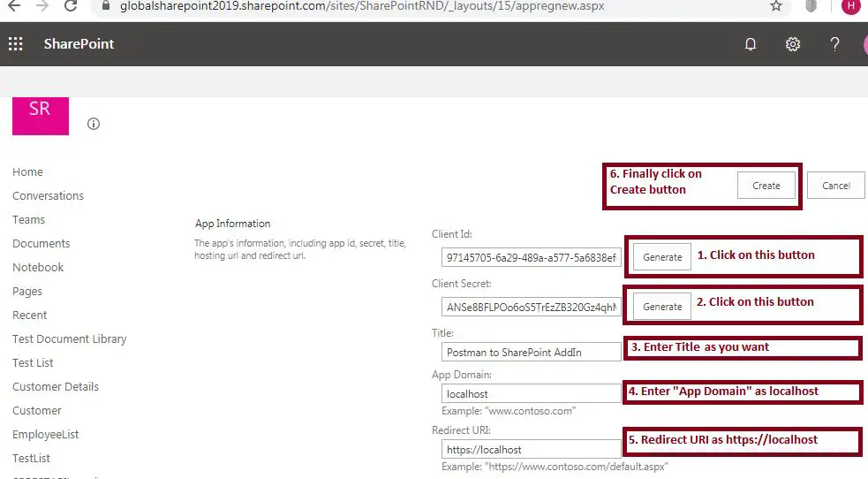Open Notebook in the left navigation
The height and width of the screenshot is (479, 868).
click(x=38, y=267)
